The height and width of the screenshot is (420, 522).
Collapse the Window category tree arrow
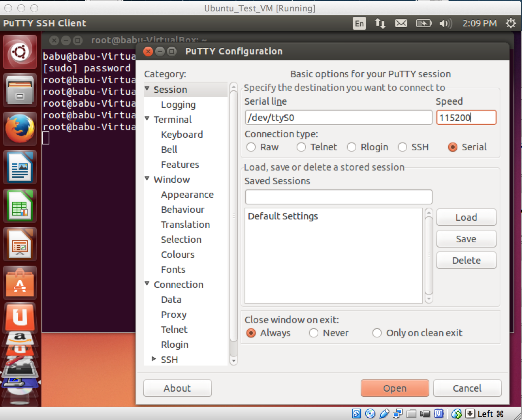pyautogui.click(x=147, y=179)
